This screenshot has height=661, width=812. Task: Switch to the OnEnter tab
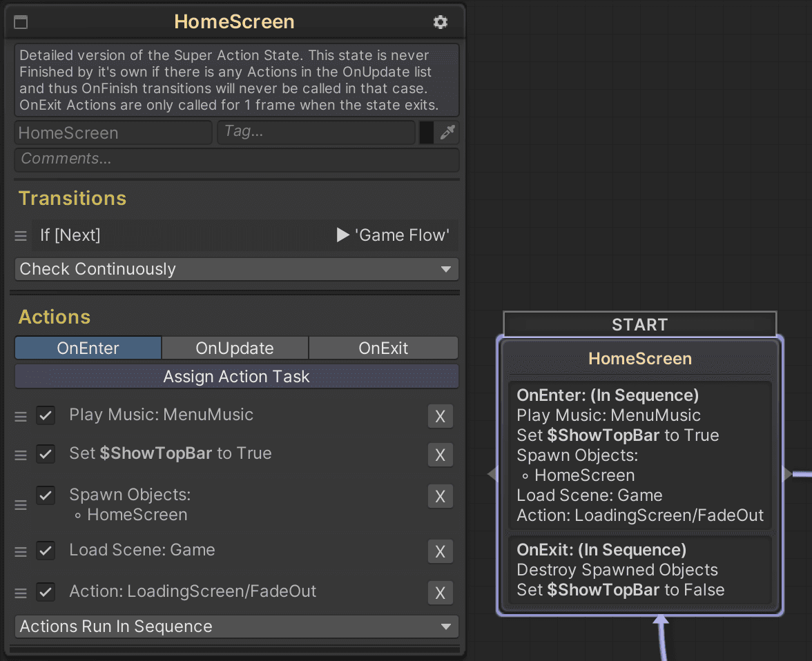tap(88, 348)
